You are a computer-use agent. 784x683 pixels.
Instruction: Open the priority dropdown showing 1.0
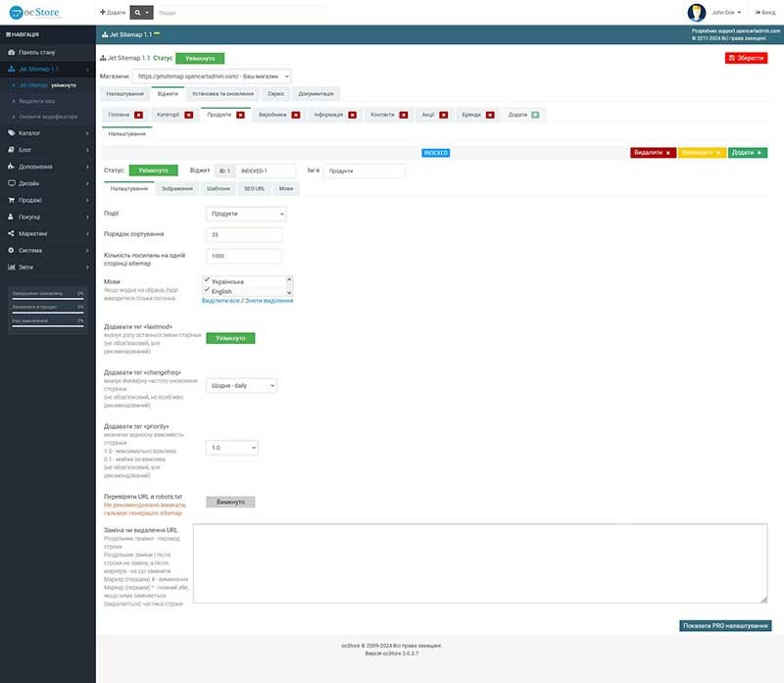(x=232, y=448)
